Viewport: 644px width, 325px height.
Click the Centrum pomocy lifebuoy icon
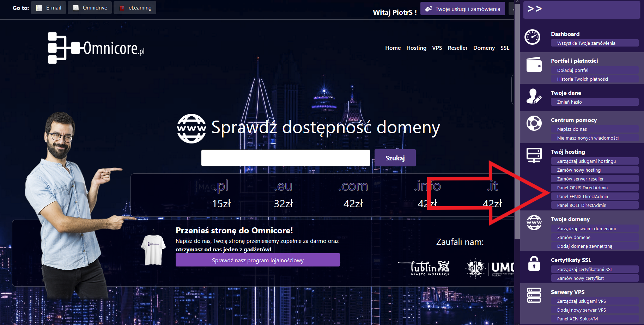[x=534, y=123]
